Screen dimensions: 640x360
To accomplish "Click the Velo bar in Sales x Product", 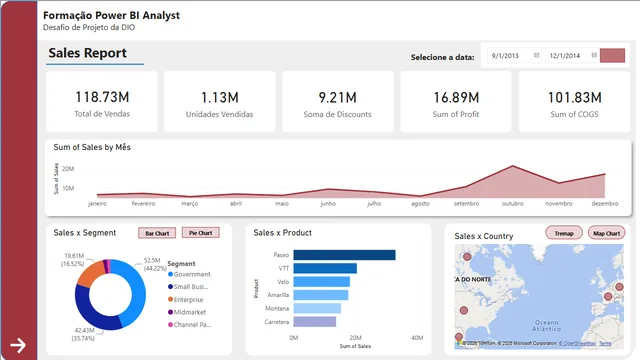I will (x=322, y=282).
